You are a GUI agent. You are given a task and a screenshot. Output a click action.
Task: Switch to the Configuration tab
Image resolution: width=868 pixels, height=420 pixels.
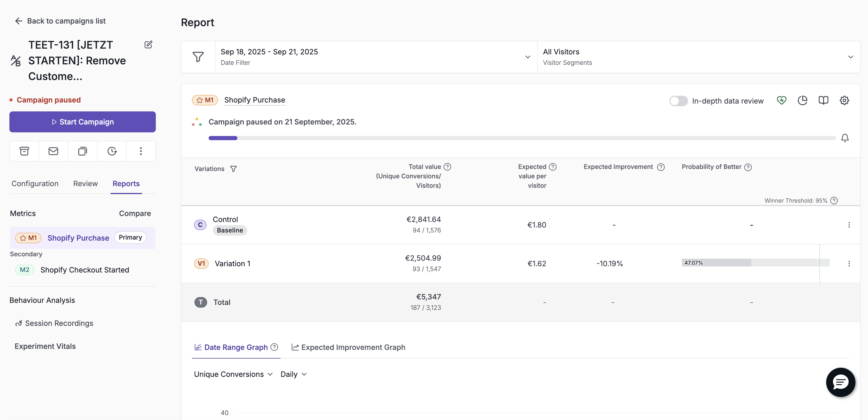[x=35, y=184]
